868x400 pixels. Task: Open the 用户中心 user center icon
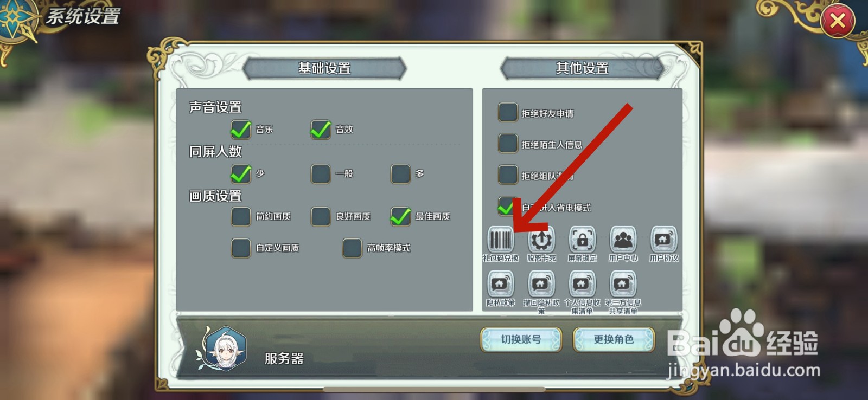click(x=623, y=240)
